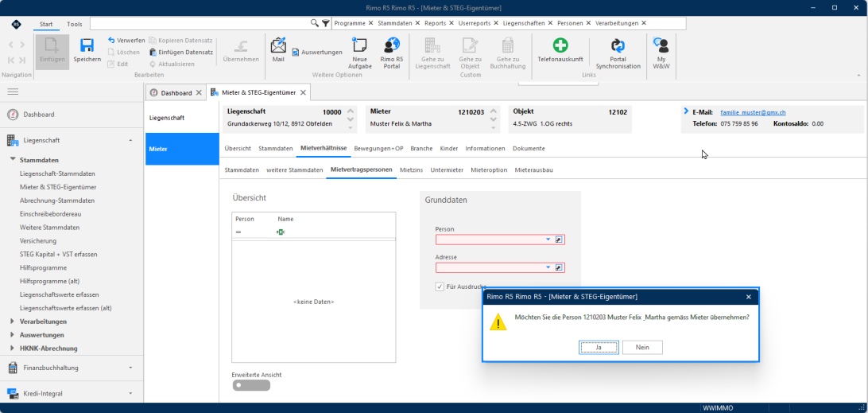
Task: Remove the Stammdaten search filter tag
Action: [418, 23]
